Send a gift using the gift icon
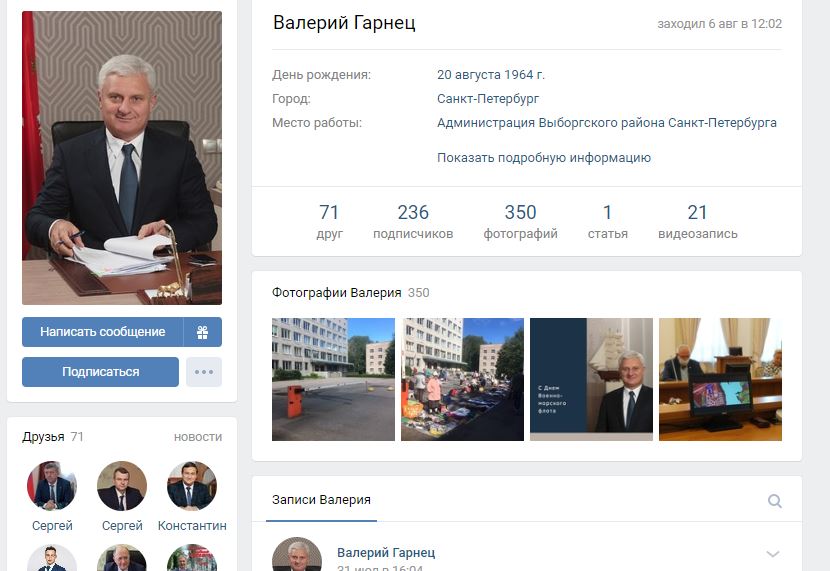830x571 pixels. [x=203, y=332]
